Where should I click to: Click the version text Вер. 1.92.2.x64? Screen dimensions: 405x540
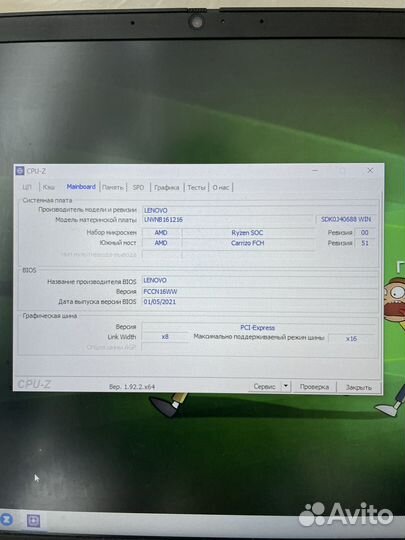pos(132,387)
